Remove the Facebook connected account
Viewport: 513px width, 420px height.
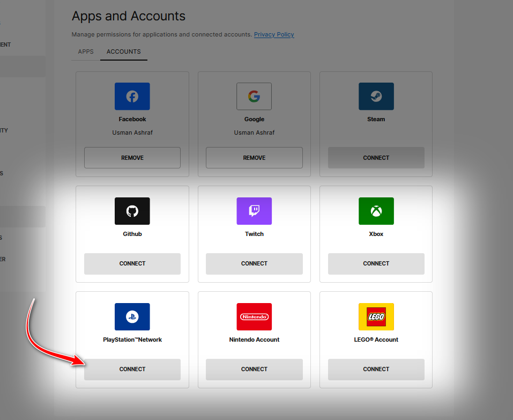point(132,157)
